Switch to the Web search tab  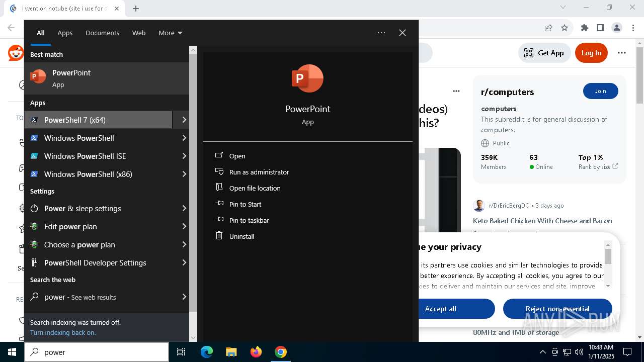click(139, 33)
